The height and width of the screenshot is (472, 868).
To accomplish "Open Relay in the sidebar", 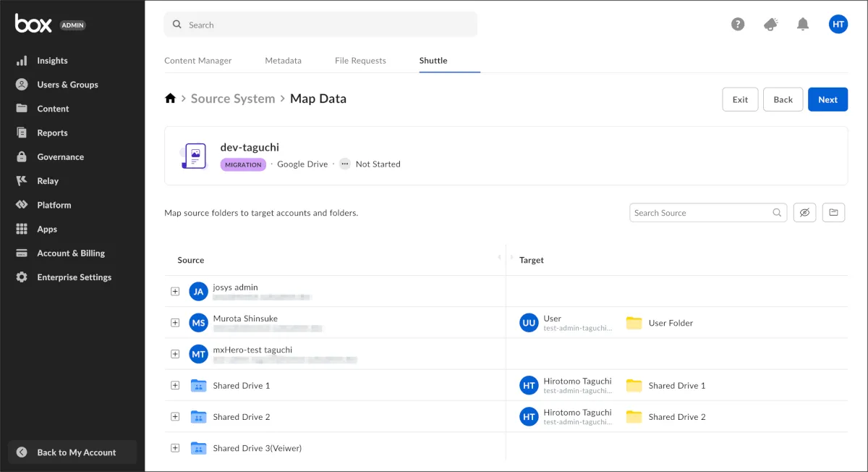I will pyautogui.click(x=48, y=181).
